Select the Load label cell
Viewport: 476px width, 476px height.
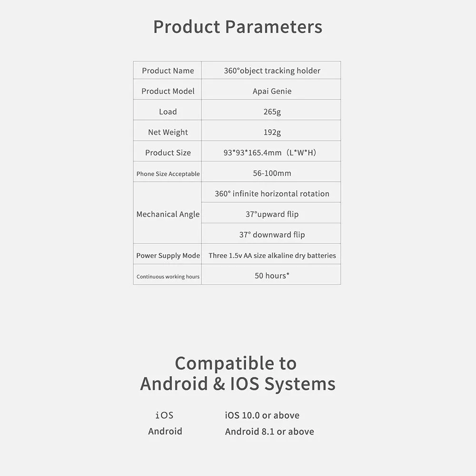point(168,111)
